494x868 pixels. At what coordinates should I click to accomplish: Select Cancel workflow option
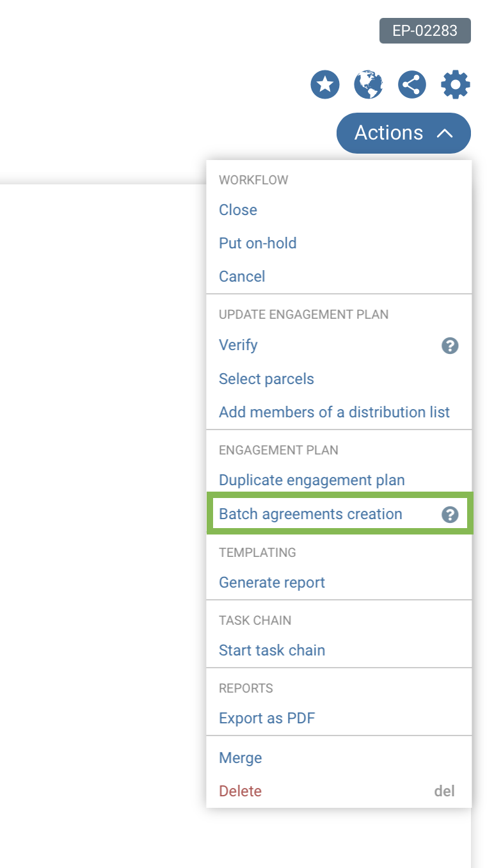click(x=242, y=277)
